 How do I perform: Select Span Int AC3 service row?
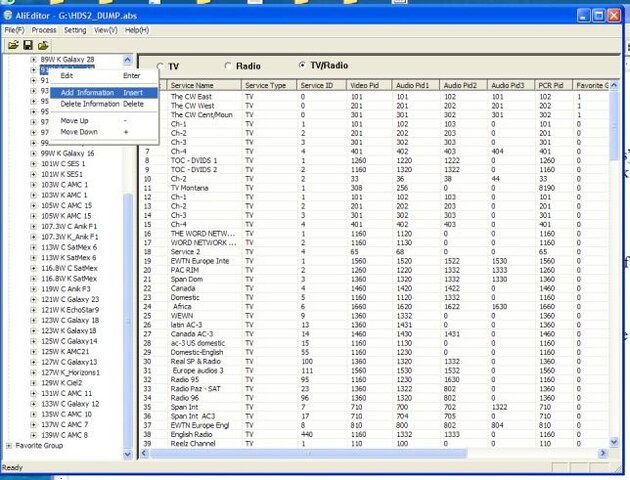pos(374,416)
